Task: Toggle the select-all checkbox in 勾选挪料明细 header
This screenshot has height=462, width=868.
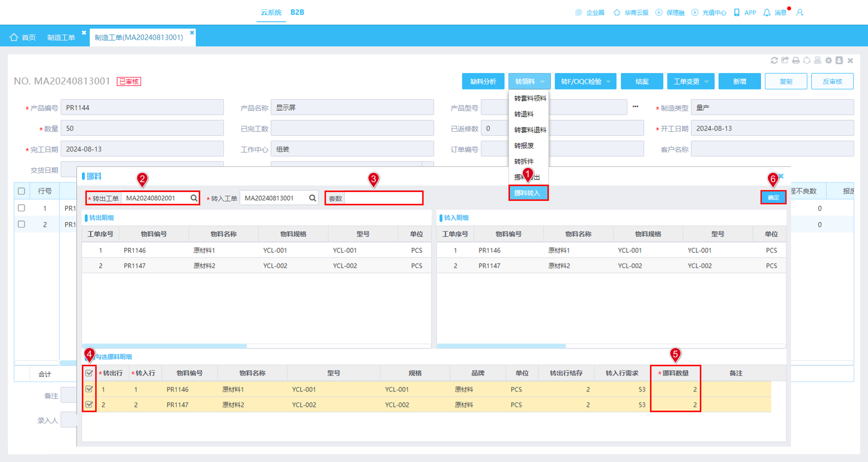Action: [89, 373]
